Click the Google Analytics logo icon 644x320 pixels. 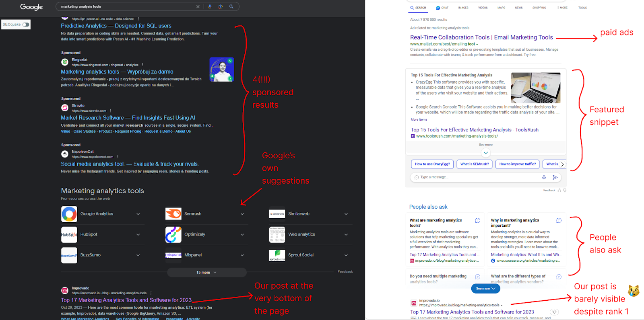tap(69, 214)
